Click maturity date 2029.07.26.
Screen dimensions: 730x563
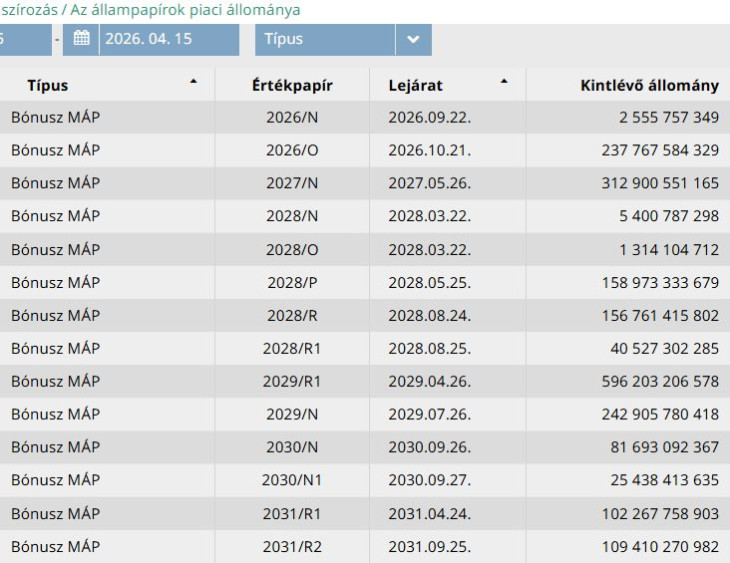(x=429, y=414)
